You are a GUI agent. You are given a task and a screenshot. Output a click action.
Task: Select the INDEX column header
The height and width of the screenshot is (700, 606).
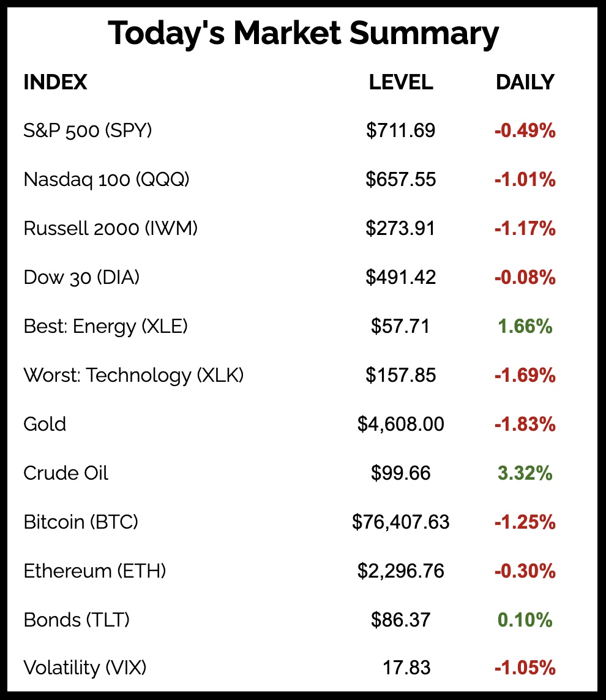(x=55, y=82)
